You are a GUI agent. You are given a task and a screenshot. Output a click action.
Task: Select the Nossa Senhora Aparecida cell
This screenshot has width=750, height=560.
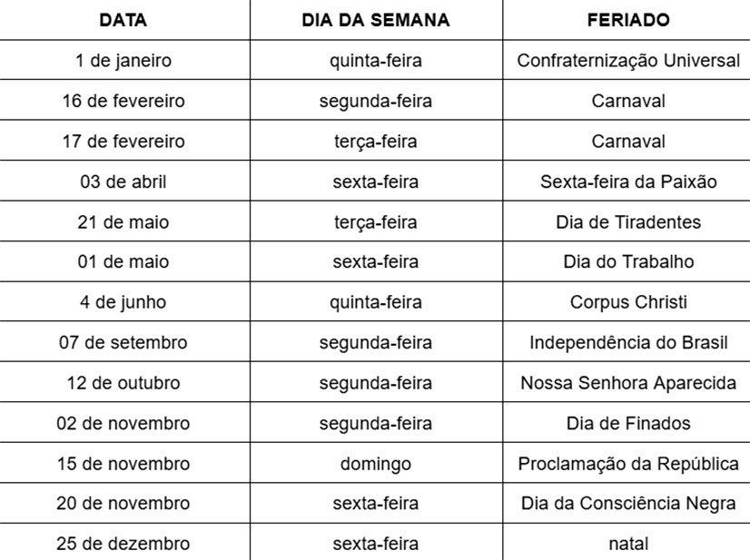(627, 383)
